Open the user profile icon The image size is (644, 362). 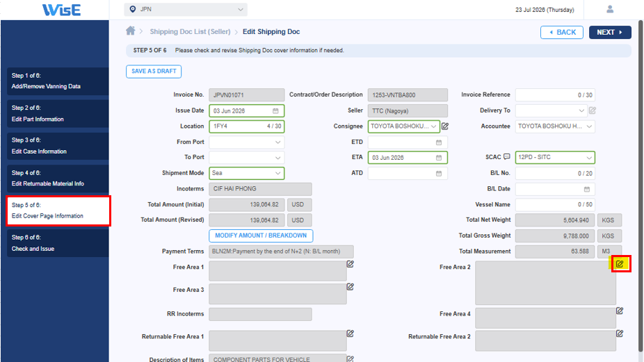coord(610,9)
